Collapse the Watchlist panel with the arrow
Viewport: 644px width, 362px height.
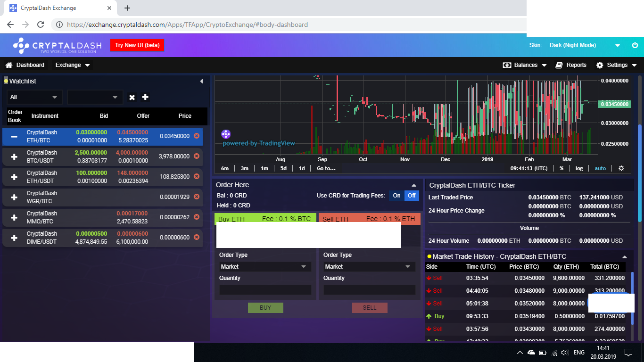tap(201, 81)
